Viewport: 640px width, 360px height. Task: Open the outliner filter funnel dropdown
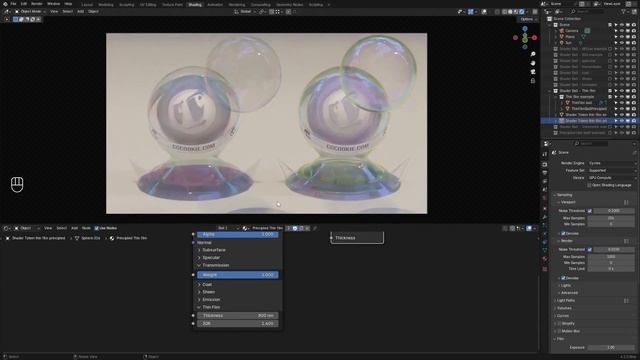coord(625,11)
